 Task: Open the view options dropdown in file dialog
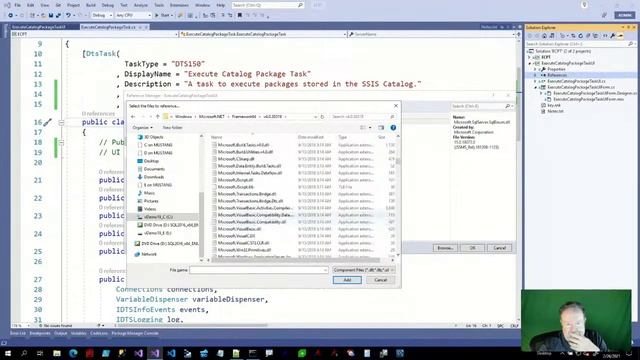coord(370,128)
